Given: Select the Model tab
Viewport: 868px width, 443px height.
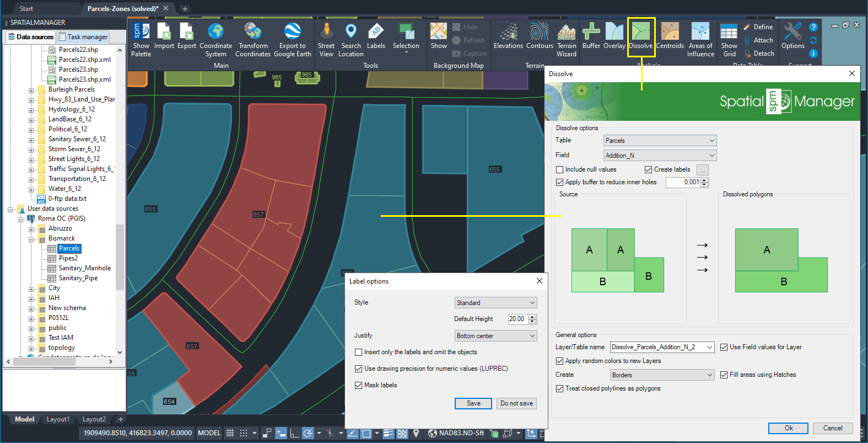Looking at the screenshot, I should 24,419.
